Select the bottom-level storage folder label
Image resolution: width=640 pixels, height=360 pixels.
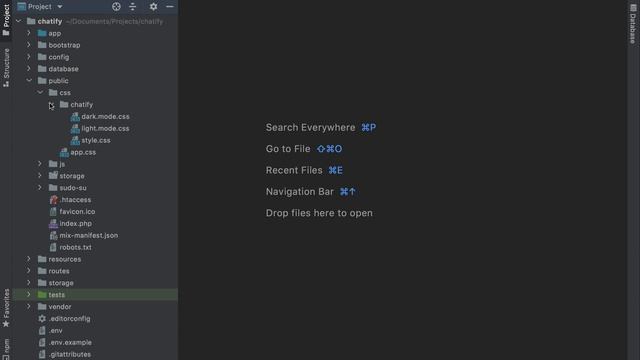61,282
